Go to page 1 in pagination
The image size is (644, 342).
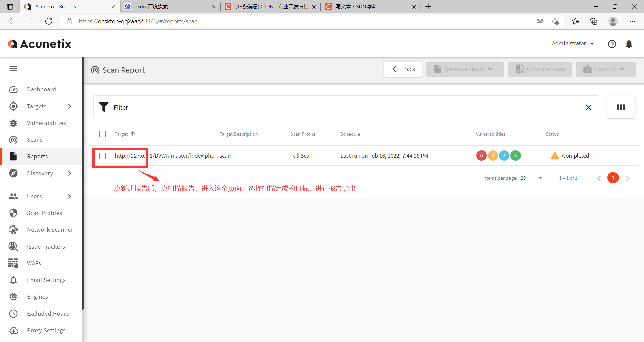613,178
